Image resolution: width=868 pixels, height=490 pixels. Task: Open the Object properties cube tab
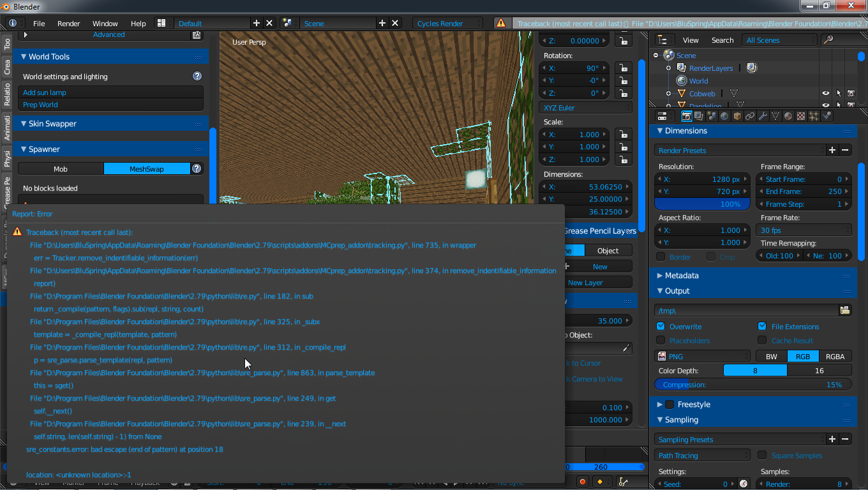(737, 116)
